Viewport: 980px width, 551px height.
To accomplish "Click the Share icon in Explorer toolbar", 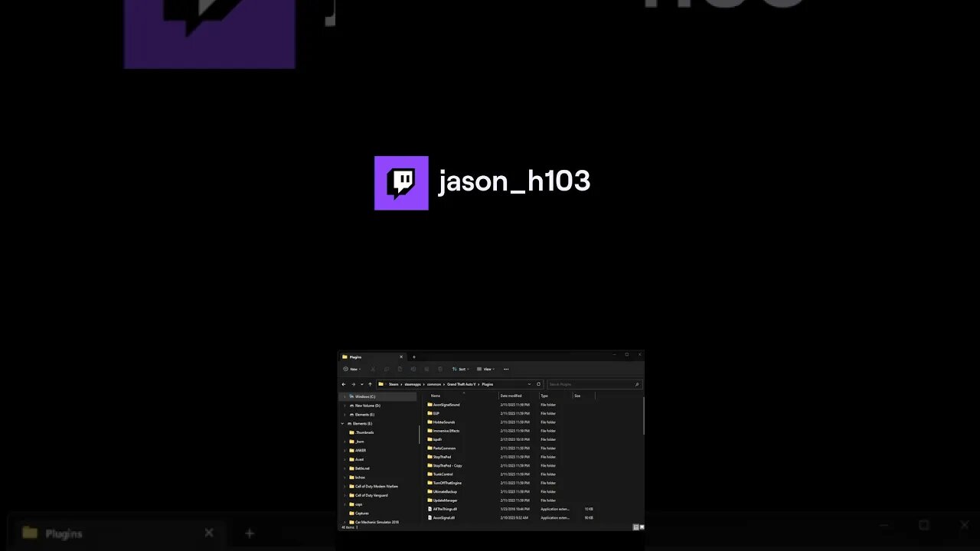I will [426, 369].
